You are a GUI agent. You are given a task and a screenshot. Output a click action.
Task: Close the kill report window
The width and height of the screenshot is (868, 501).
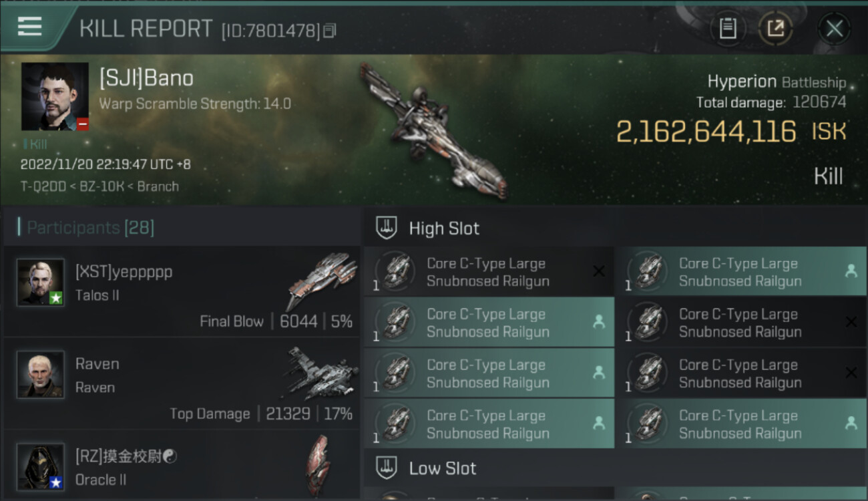834,29
